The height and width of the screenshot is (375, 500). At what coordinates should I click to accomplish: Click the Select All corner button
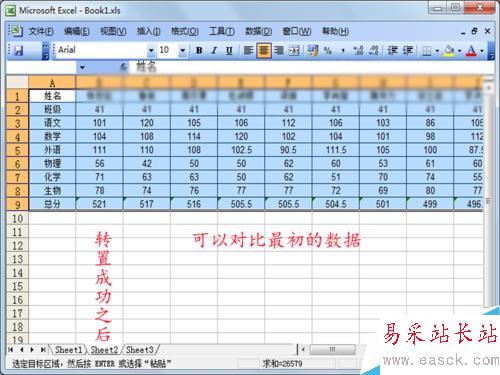tap(17, 82)
